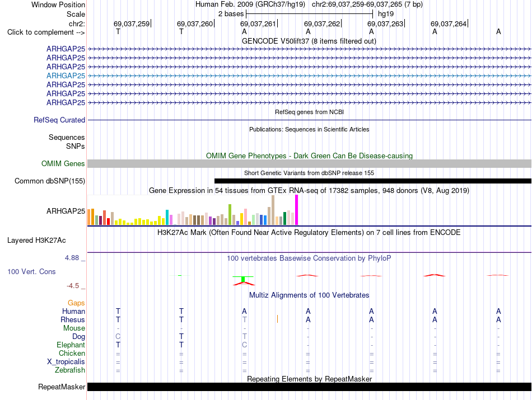Click the Dog species label
The height and width of the screenshot is (400, 532).
coord(79,337)
